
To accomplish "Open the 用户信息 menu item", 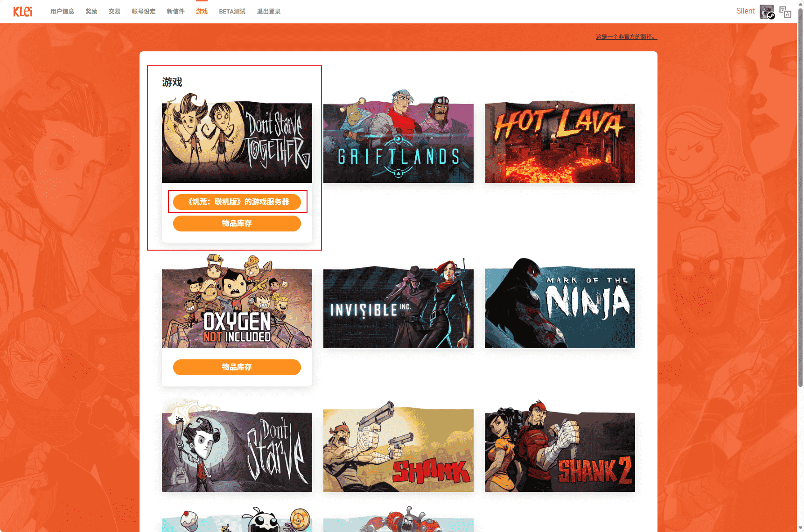I will click(x=62, y=11).
